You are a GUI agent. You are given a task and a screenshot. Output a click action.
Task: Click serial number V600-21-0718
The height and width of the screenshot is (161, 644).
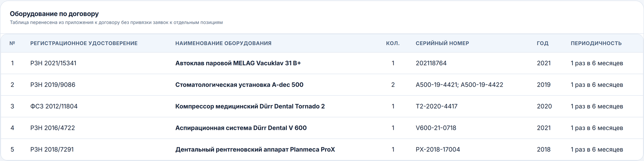[436, 128]
